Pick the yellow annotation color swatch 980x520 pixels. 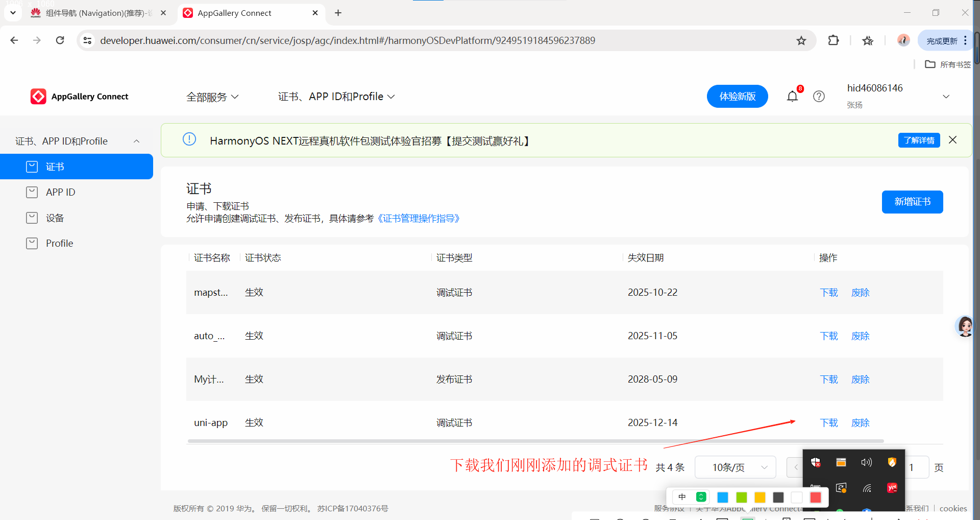760,497
